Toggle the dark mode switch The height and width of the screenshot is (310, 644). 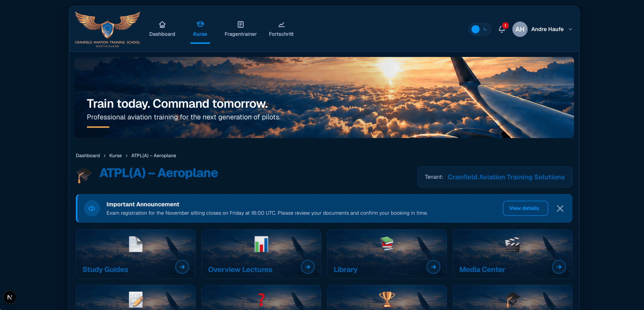[479, 29]
